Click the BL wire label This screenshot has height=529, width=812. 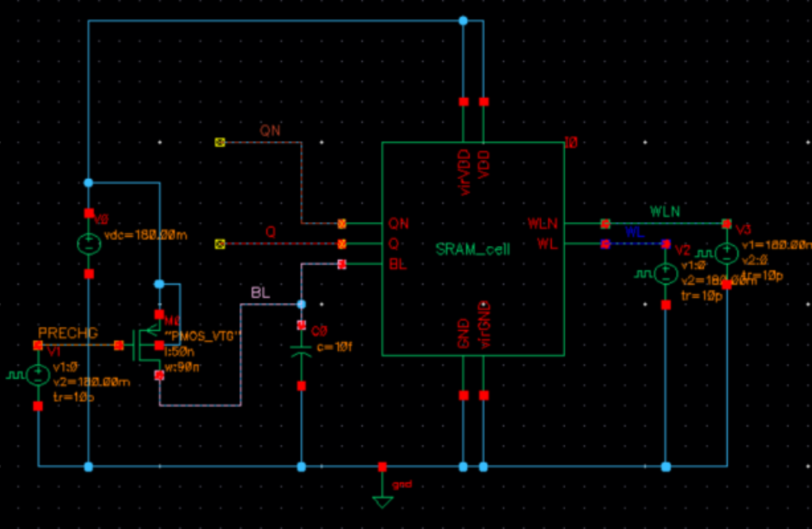tap(260, 293)
